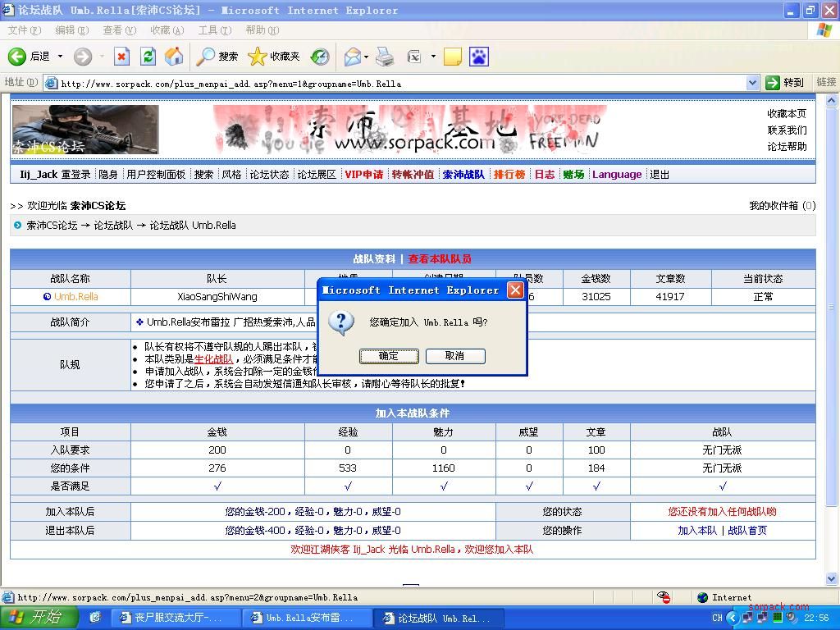Image resolution: width=840 pixels, height=630 pixels.
Task: Click the blue paw print toolbar icon
Action: (478, 57)
